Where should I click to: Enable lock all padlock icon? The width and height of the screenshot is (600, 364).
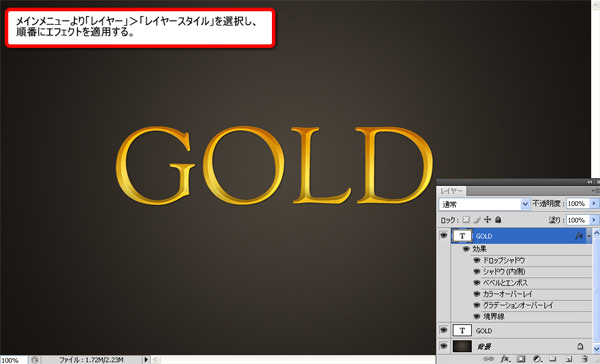pyautogui.click(x=498, y=220)
